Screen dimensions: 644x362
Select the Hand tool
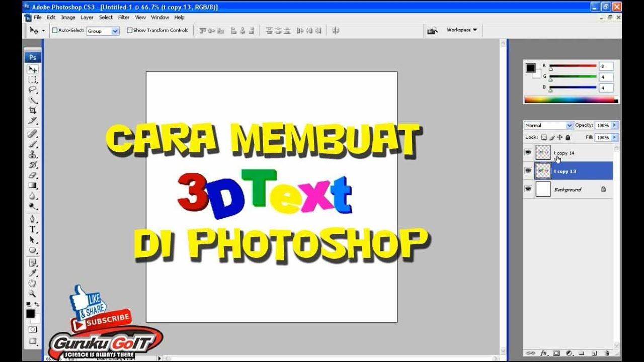pyautogui.click(x=33, y=283)
